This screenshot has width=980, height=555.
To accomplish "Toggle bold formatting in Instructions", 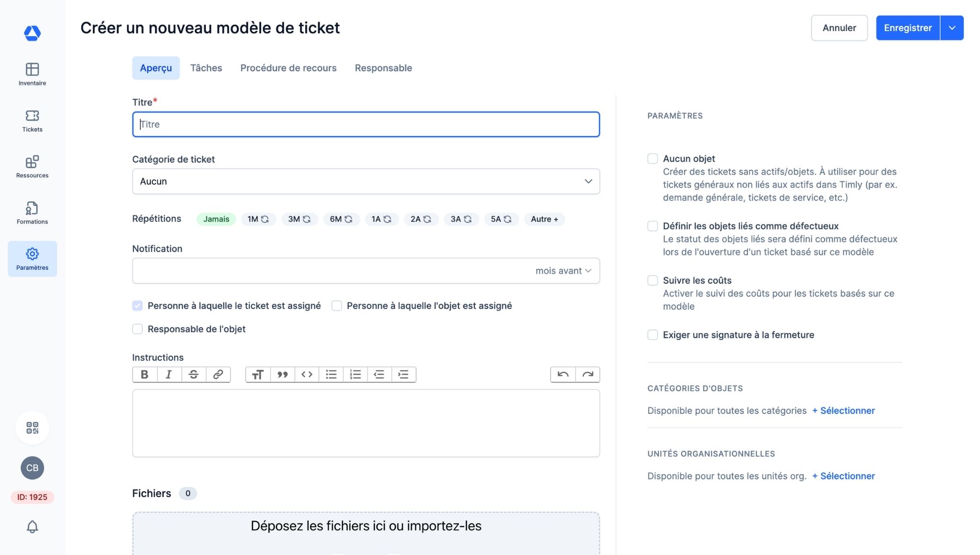I will (x=145, y=375).
